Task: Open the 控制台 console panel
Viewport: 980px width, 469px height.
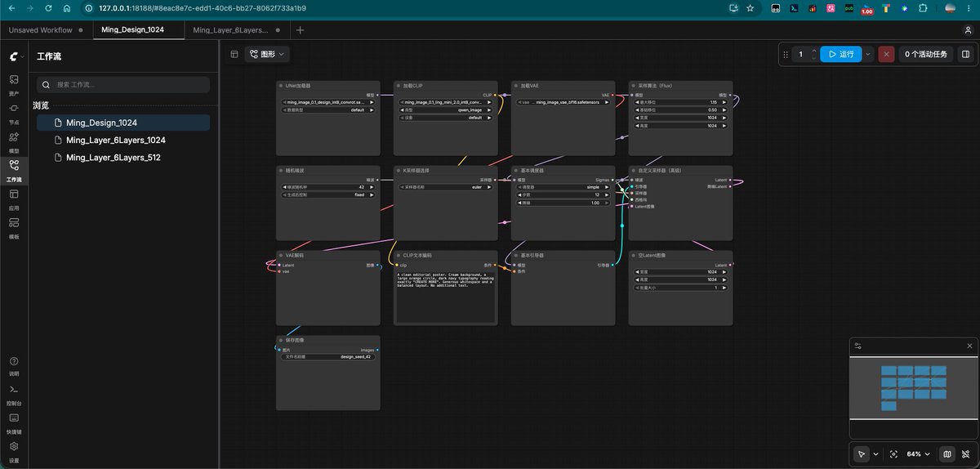Action: (14, 393)
